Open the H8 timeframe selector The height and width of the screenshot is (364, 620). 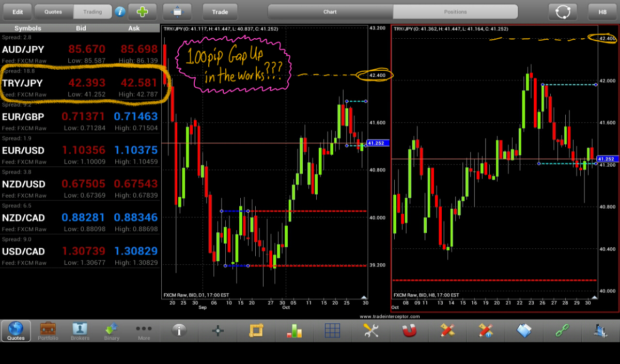[x=602, y=11]
